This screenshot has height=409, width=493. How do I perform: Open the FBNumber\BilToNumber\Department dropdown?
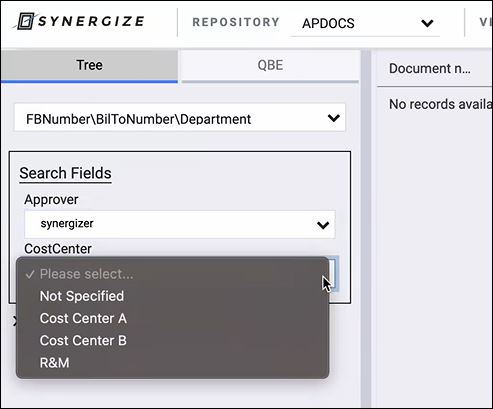coord(180,118)
